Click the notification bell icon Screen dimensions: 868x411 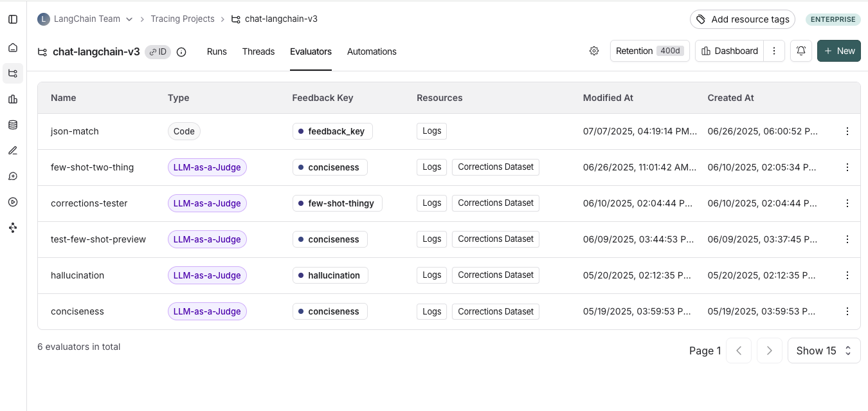(x=801, y=51)
